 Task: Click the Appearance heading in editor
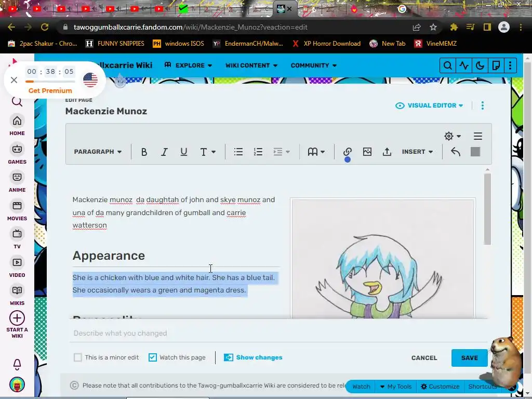pyautogui.click(x=109, y=256)
